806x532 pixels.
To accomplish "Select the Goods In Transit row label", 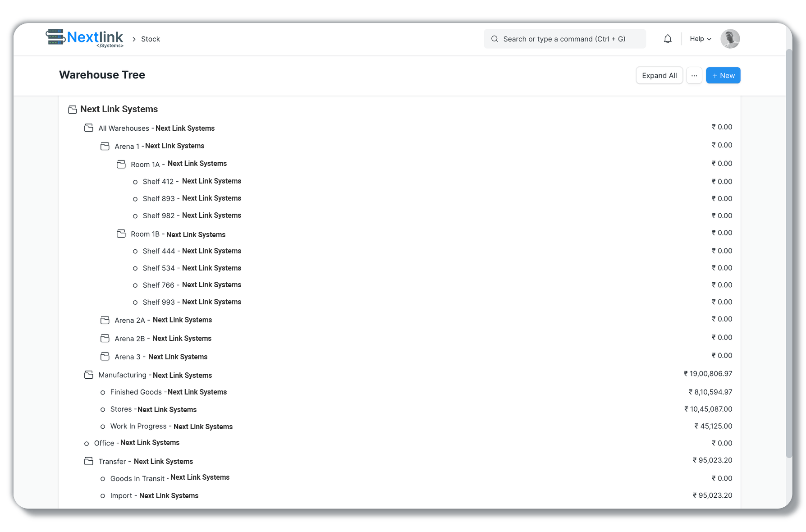I will coord(170,478).
